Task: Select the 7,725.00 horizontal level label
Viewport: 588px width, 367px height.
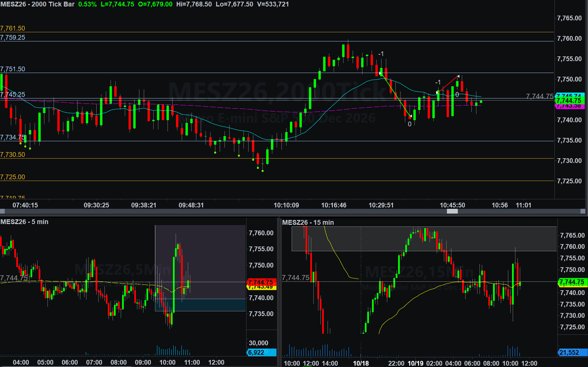Action: click(x=13, y=177)
